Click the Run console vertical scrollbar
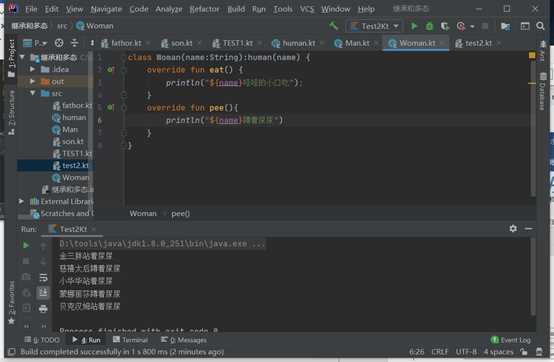This screenshot has height=362, width=554. [x=533, y=277]
